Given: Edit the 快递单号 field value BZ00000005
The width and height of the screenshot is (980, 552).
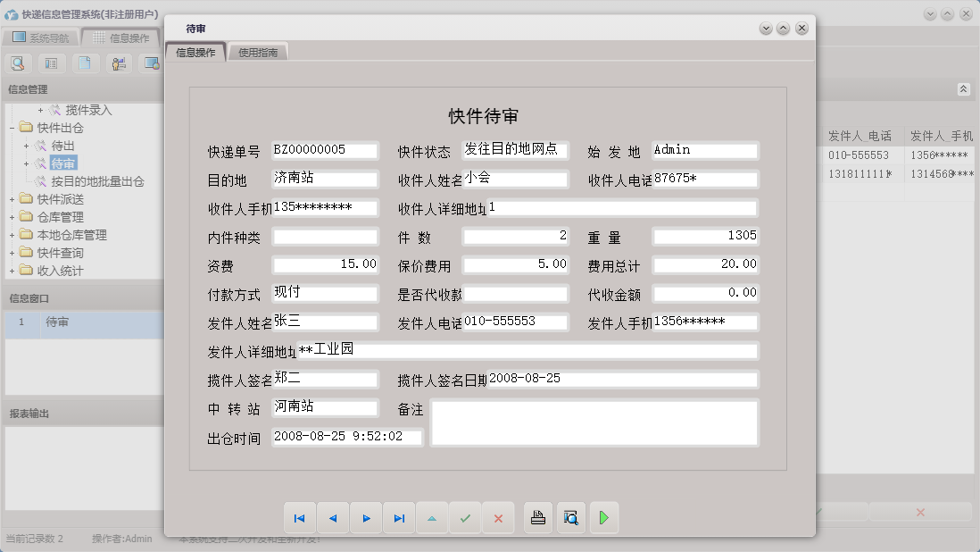Looking at the screenshot, I should [324, 150].
